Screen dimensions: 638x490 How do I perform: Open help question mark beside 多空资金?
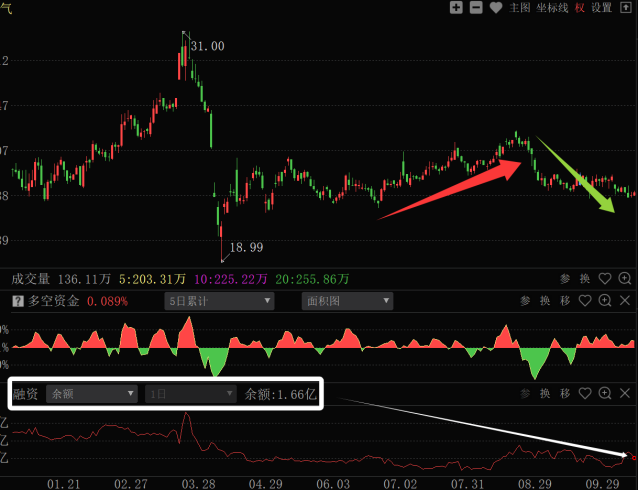pyautogui.click(x=17, y=301)
